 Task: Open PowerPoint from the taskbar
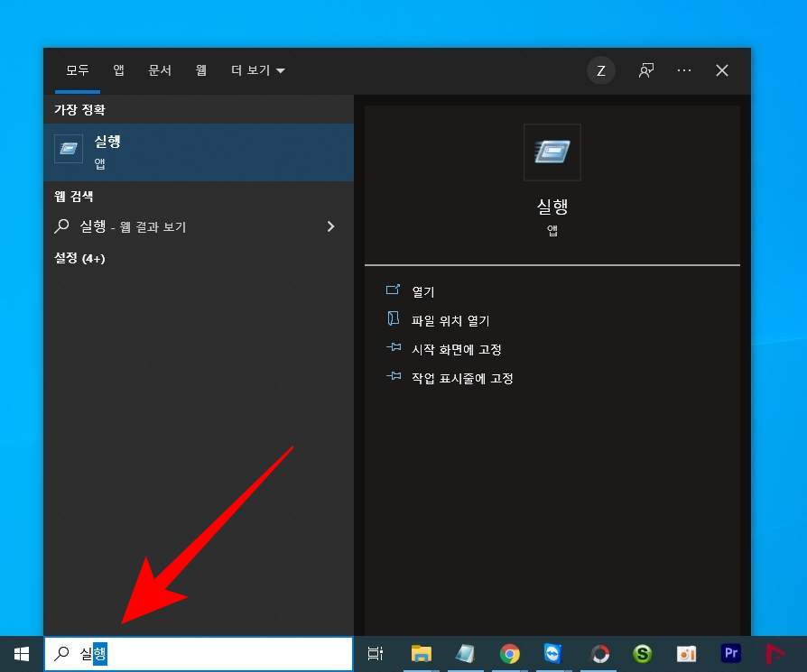687,652
